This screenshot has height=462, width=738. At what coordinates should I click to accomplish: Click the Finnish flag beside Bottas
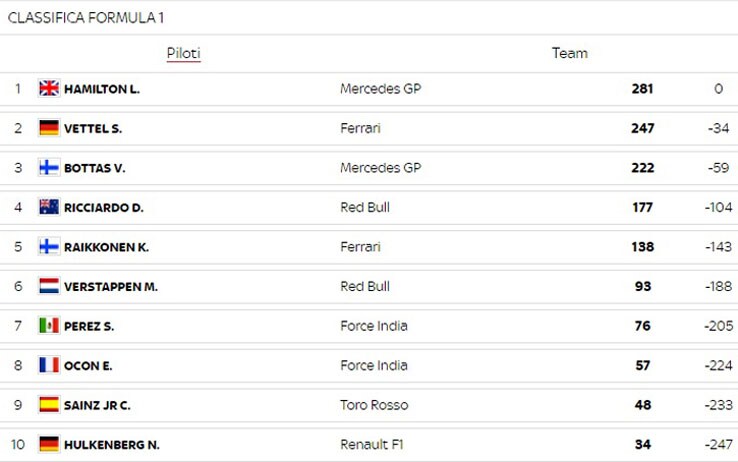pos(49,167)
